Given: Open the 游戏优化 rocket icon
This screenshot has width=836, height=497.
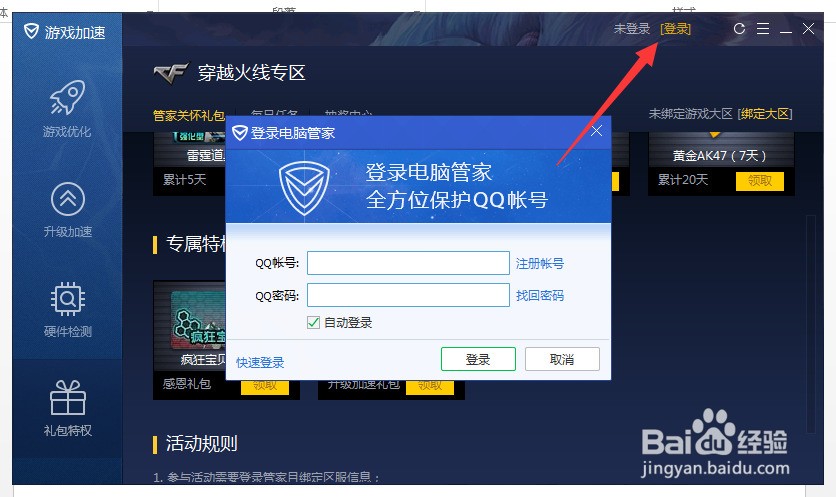Looking at the screenshot, I should pos(67,97).
